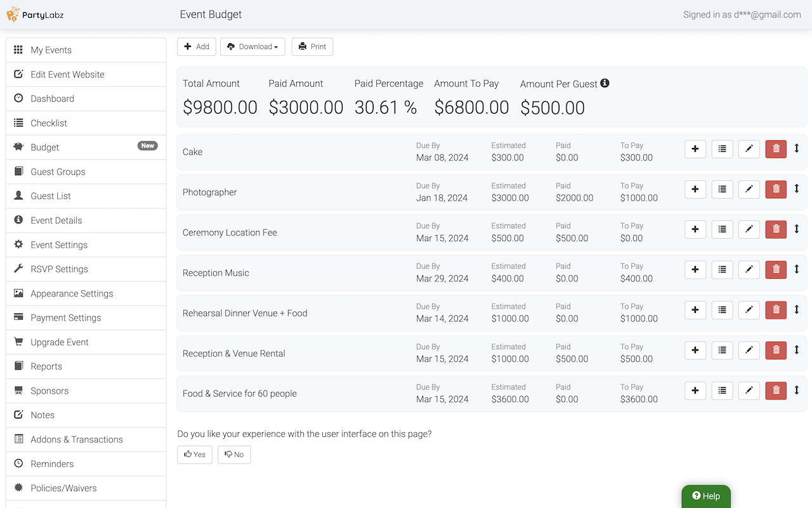Edit Reception Music pencil icon
Image resolution: width=812 pixels, height=508 pixels.
(x=749, y=270)
